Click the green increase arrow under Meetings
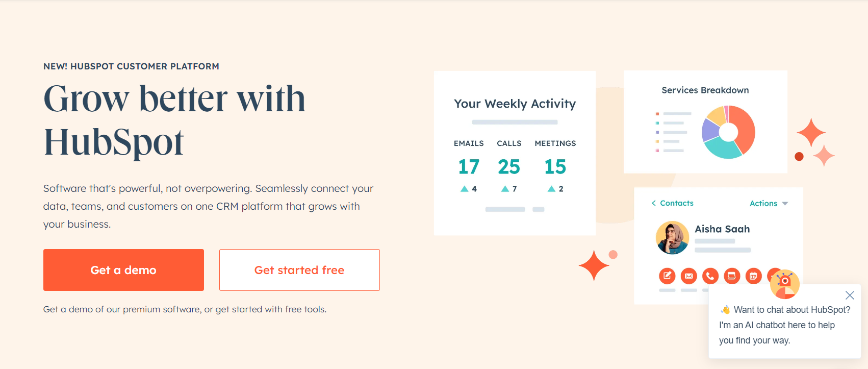 [x=552, y=188]
